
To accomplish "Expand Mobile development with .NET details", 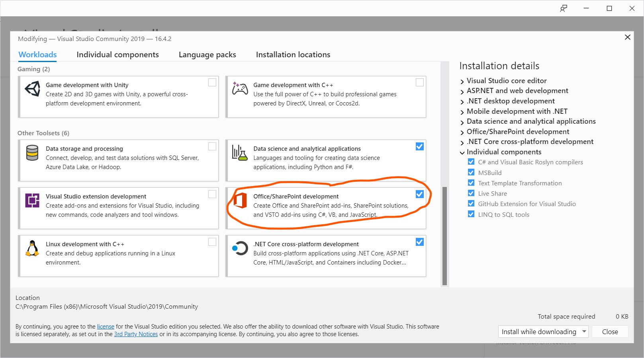I will (462, 112).
